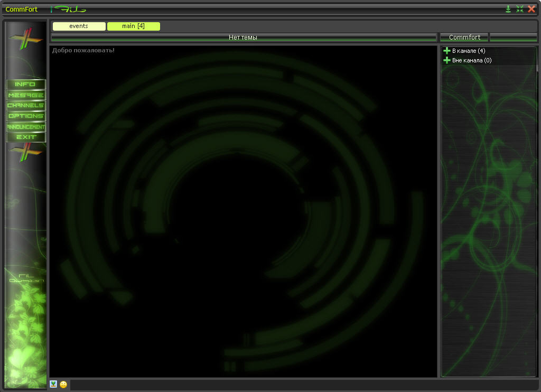Click the insert image icon beside the message box
This screenshot has width=541, height=392.
(53, 384)
